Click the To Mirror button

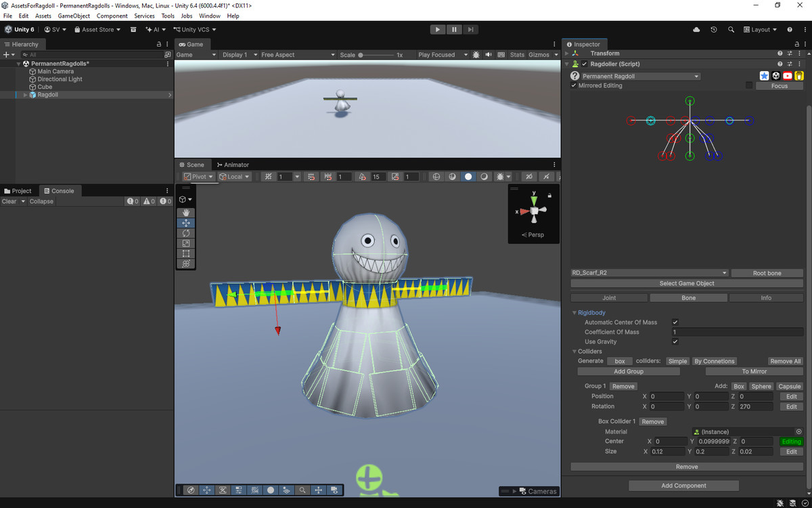coord(754,371)
